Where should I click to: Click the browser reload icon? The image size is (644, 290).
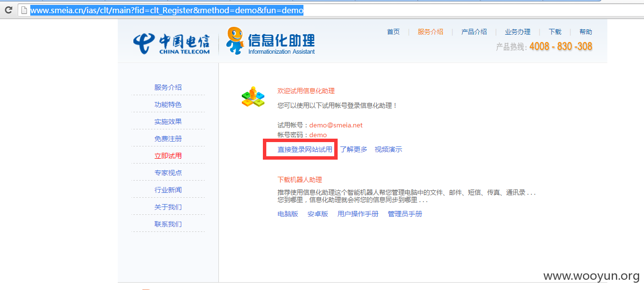click(8, 10)
